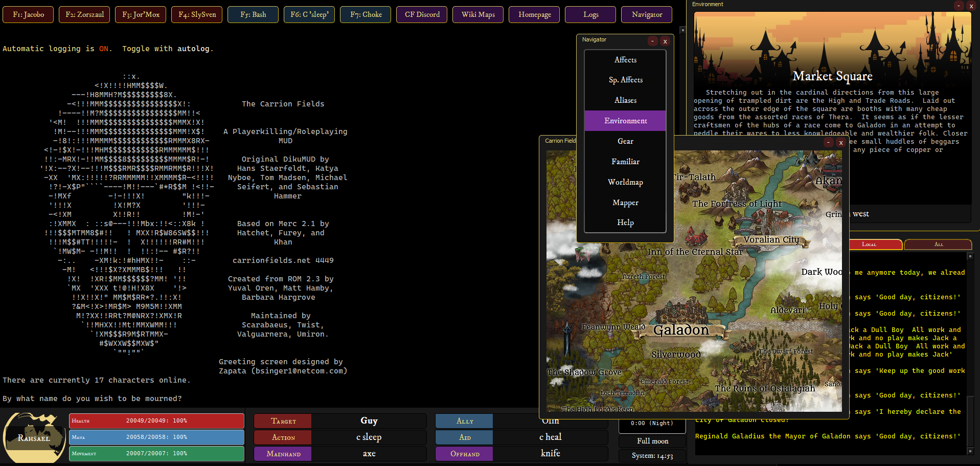Image resolution: width=980 pixels, height=466 pixels.
Task: Click the Offhand label button
Action: click(x=465, y=454)
